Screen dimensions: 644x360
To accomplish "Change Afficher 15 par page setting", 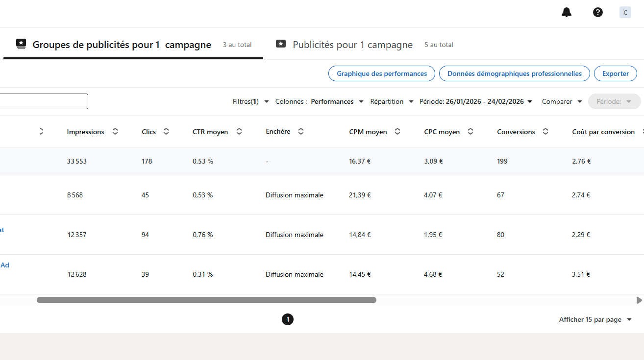I will pyautogui.click(x=595, y=320).
